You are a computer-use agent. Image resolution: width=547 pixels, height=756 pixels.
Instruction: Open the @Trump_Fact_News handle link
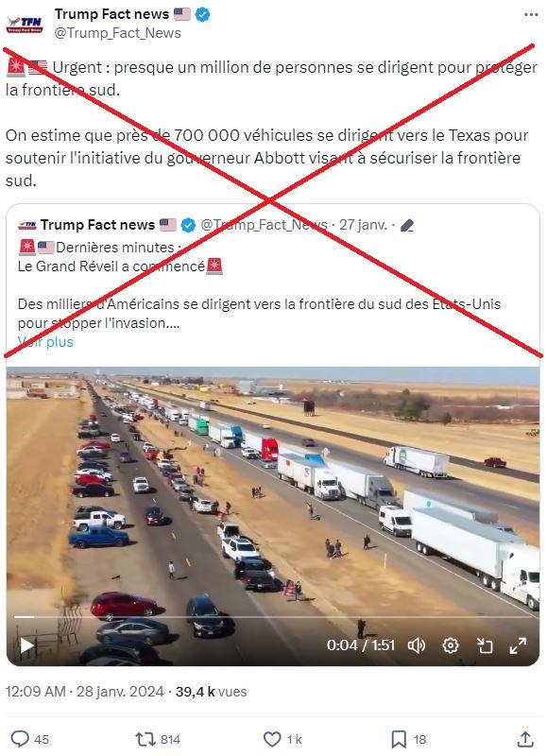pos(117,33)
